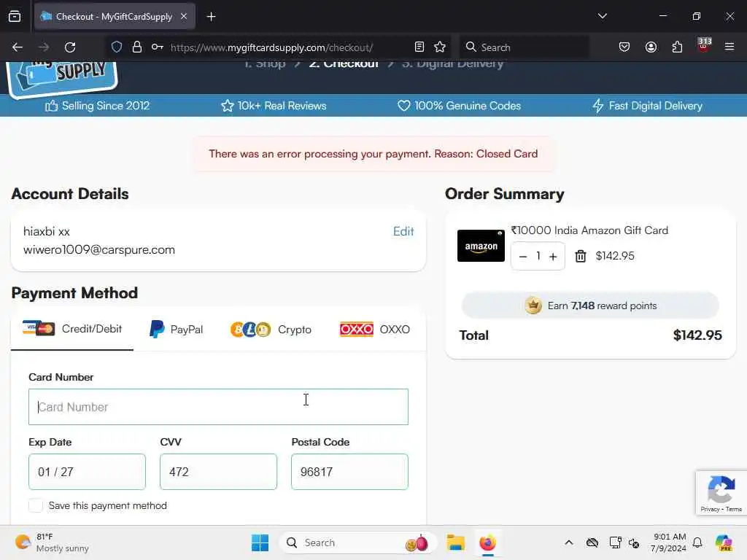Open saved logins key icon in address bar
Image resolution: width=747 pixels, height=560 pixels.
(158, 47)
